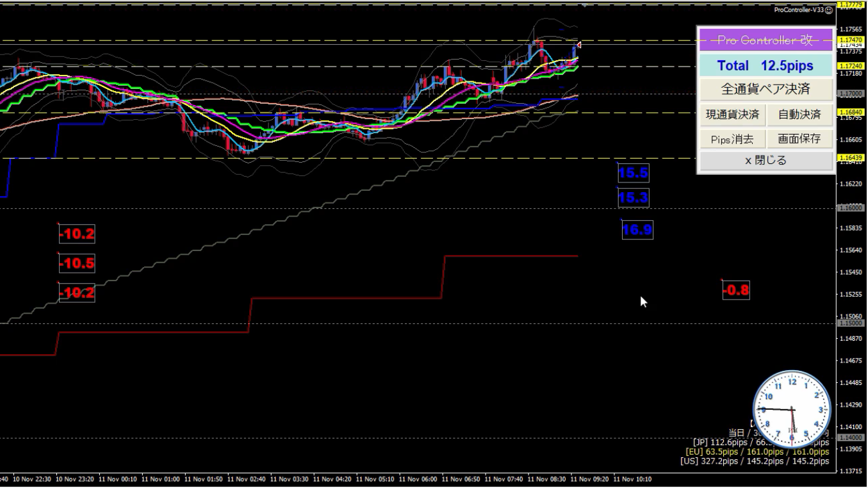Save the screen with 画面保存
The image size is (868, 488).
799,138
